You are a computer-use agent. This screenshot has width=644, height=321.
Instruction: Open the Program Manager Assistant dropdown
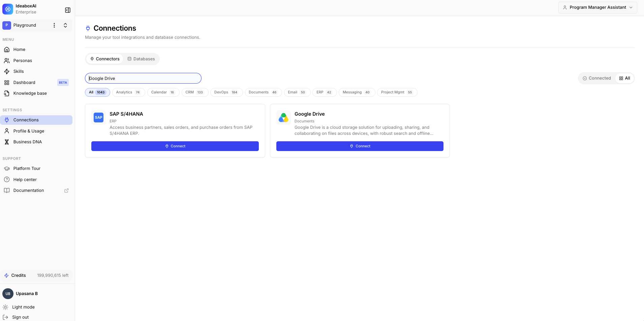[x=597, y=7]
